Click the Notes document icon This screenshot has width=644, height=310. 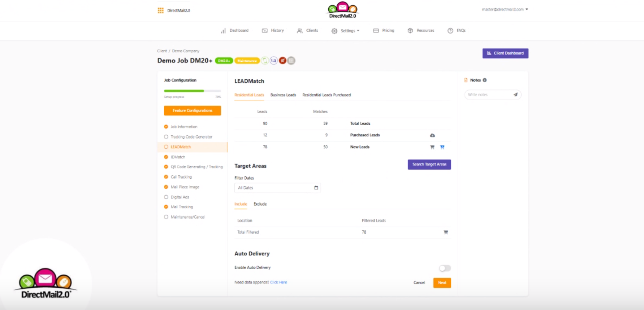466,80
